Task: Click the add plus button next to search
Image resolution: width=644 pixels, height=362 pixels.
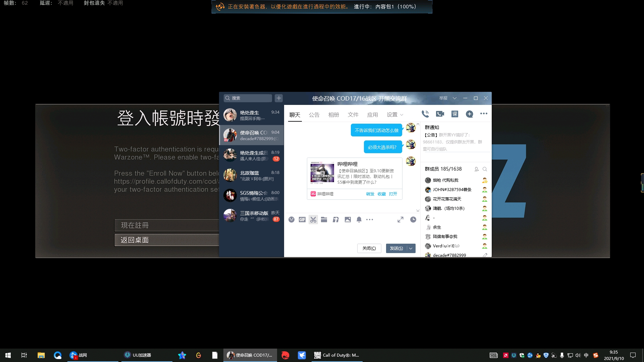Action: (x=279, y=98)
